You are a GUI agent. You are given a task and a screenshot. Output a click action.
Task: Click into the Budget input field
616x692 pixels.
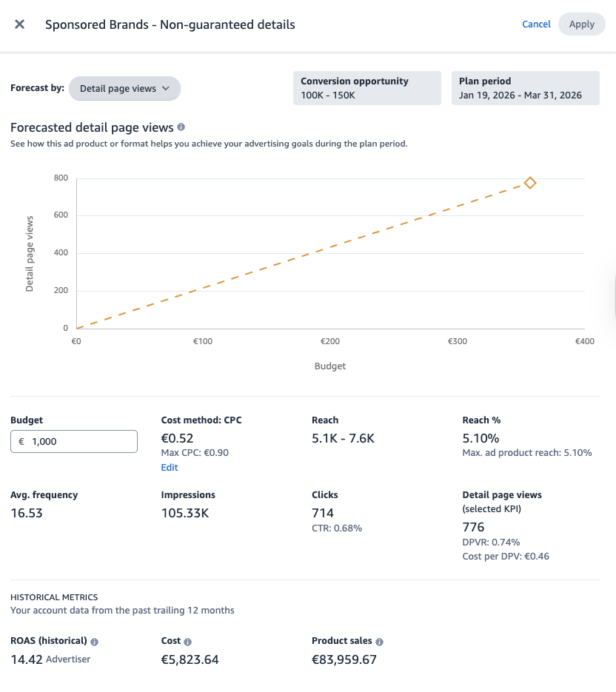pos(74,441)
